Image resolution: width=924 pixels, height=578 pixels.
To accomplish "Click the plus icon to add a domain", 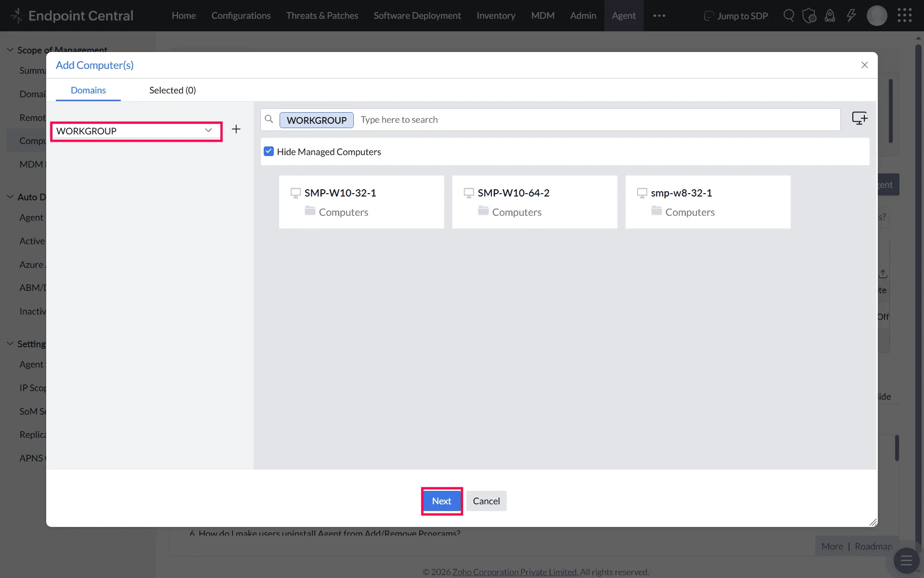I will [x=236, y=129].
